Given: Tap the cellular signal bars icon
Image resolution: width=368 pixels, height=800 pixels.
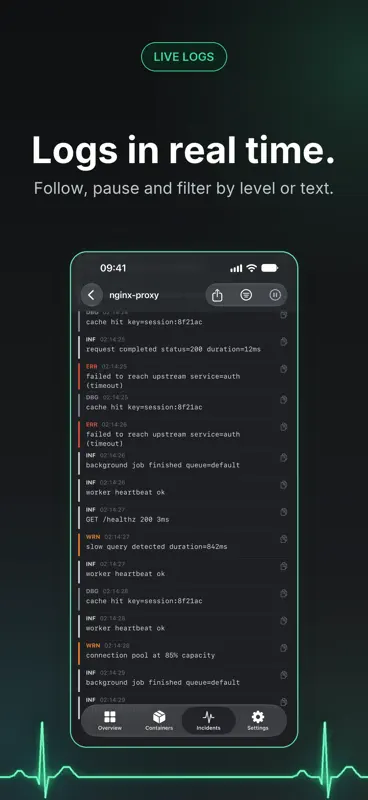Looking at the screenshot, I should click(236, 268).
